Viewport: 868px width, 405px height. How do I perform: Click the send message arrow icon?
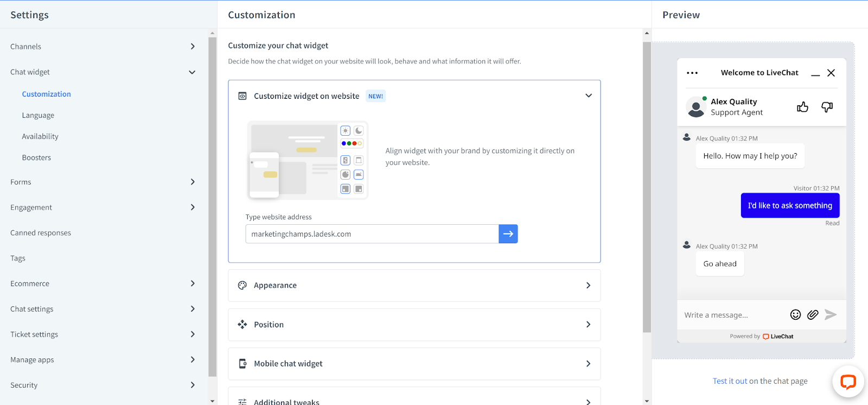(x=831, y=315)
